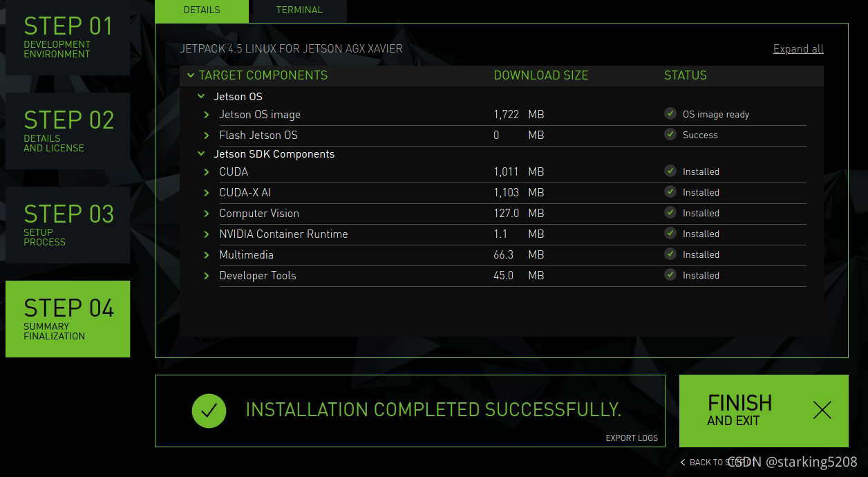Click the 45.0 MB download size value

click(519, 276)
